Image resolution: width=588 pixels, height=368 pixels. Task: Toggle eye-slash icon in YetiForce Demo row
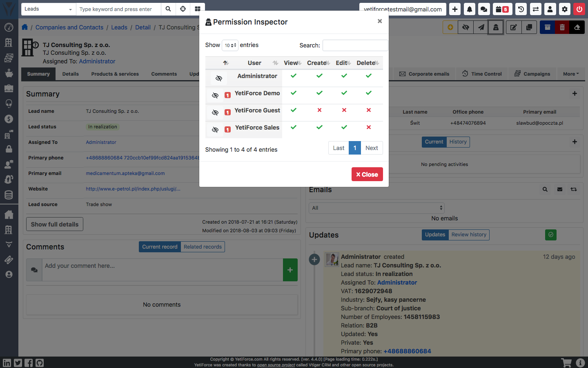pyautogui.click(x=215, y=95)
